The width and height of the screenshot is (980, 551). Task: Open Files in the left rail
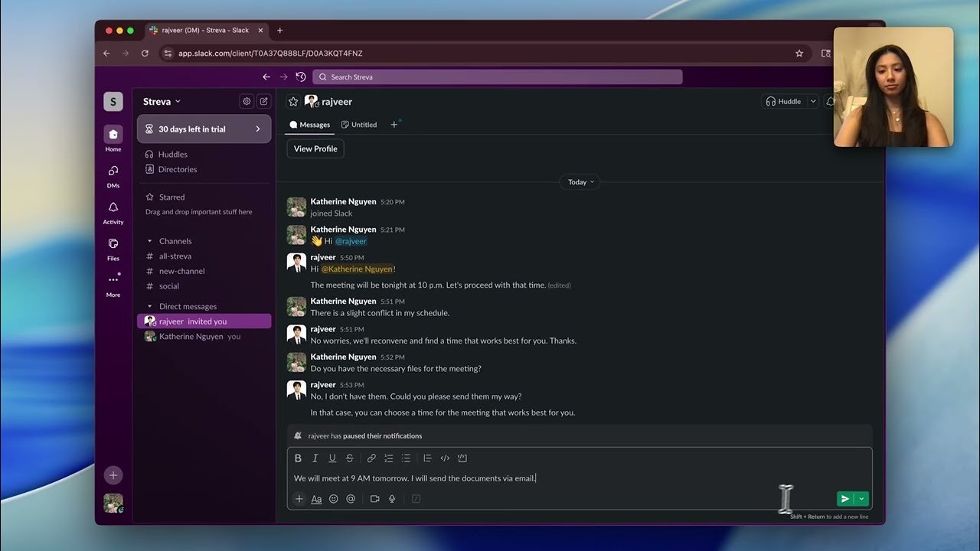click(x=113, y=248)
